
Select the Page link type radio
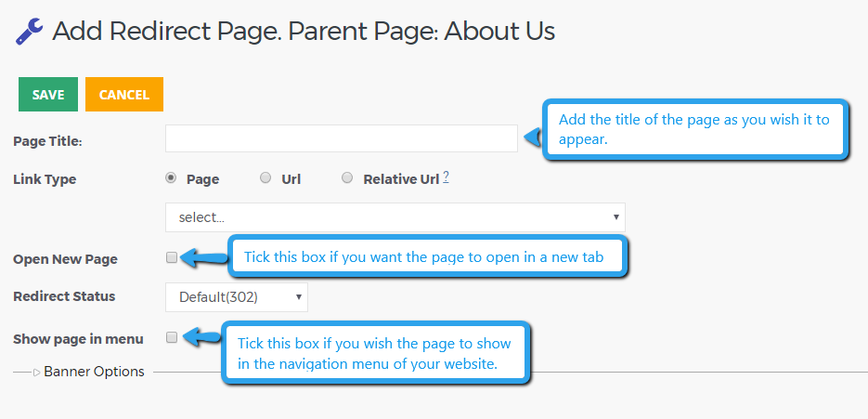(x=171, y=177)
